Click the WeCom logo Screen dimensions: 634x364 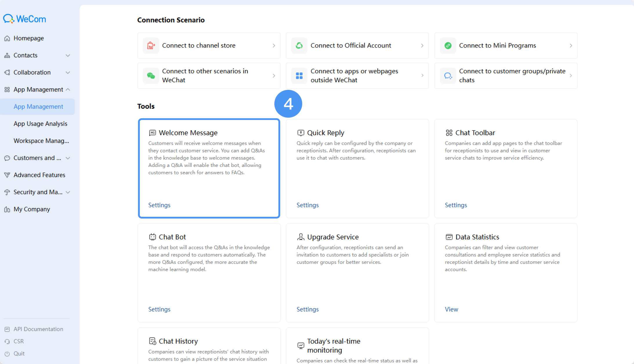pyautogui.click(x=25, y=19)
